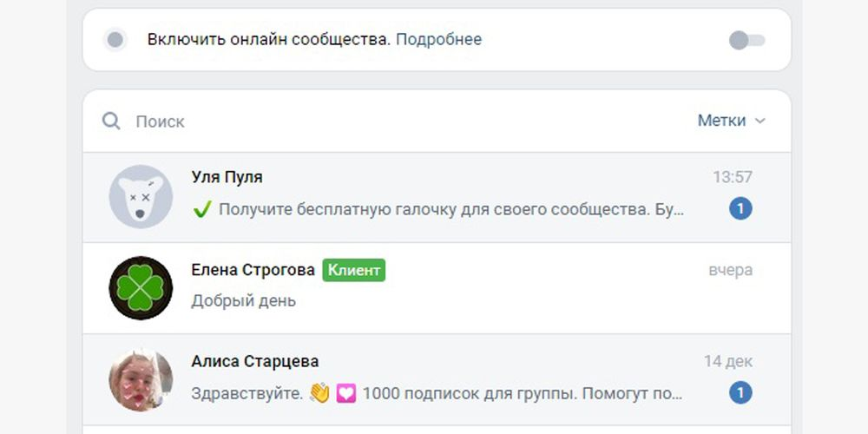Open the Подробнее link
This screenshot has width=868, height=434.
click(x=439, y=39)
